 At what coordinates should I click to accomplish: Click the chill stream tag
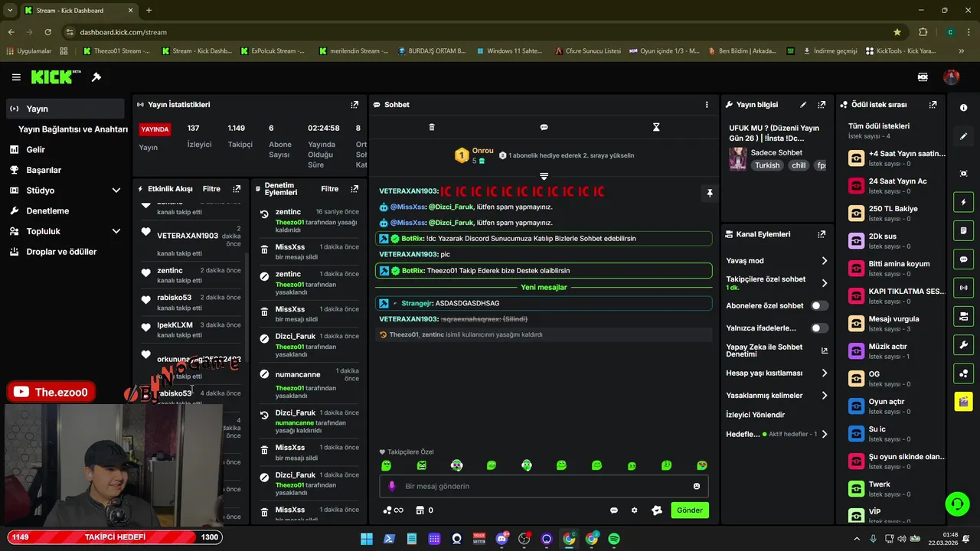coord(799,165)
